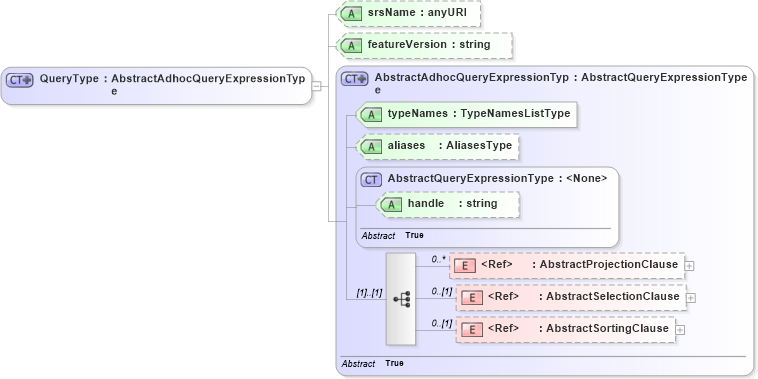Select the QueryType name label

(69, 78)
